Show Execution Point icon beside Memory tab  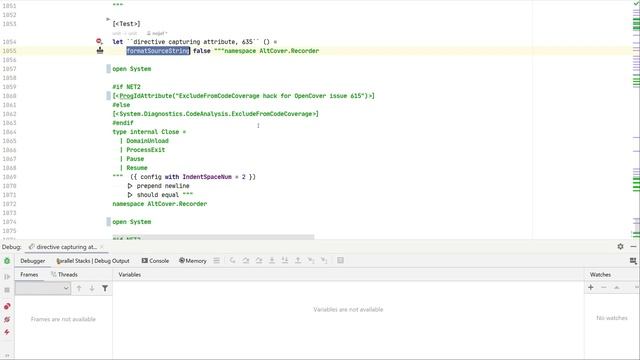point(217,260)
